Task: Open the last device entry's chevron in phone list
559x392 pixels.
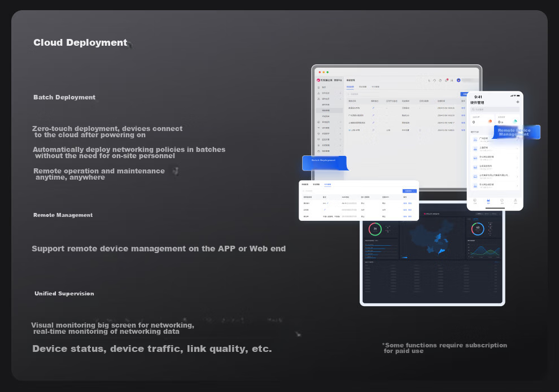Action: click(517, 185)
